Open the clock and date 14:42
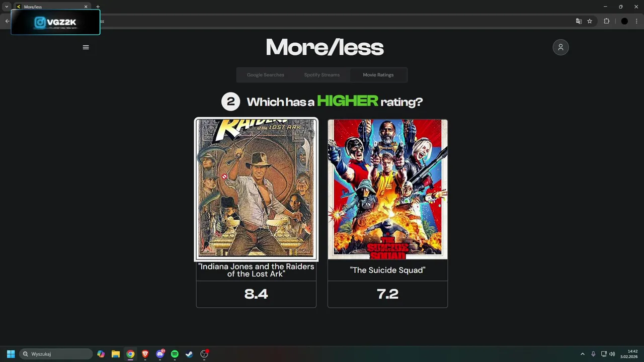 point(629,354)
